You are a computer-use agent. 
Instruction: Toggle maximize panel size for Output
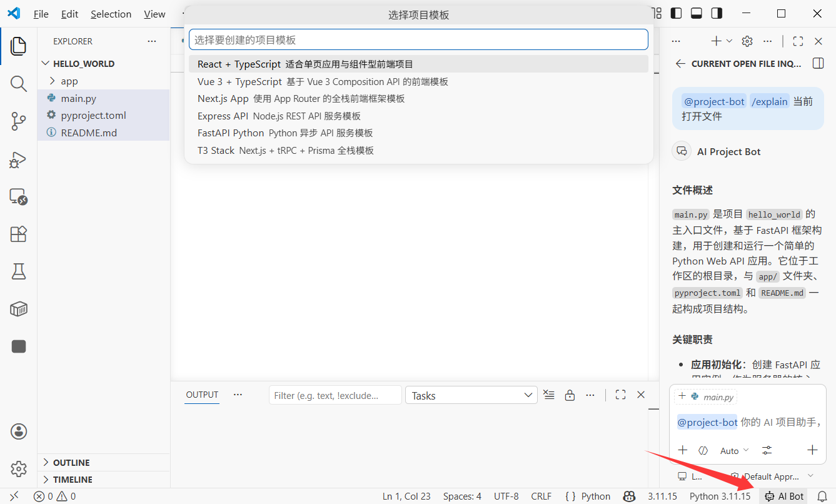tap(620, 395)
